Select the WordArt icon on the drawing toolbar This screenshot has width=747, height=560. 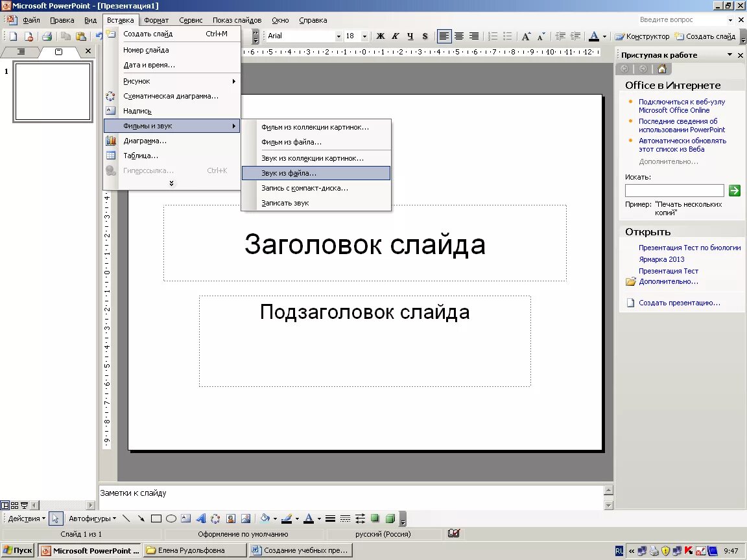202,519
